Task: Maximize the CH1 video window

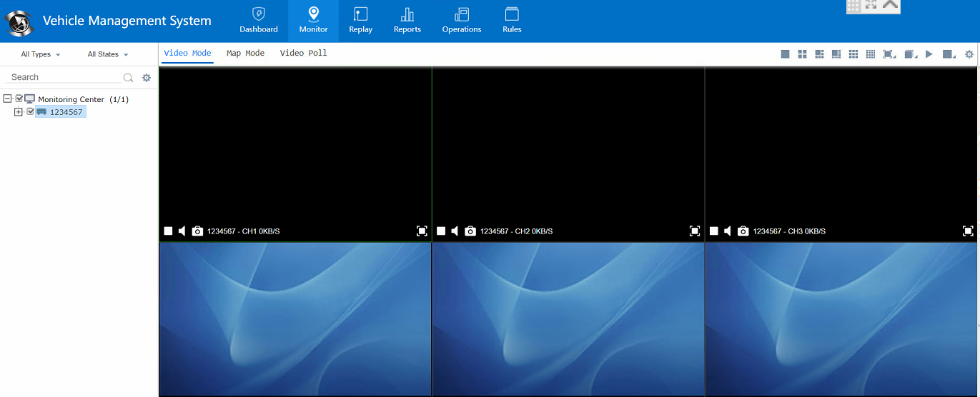Action: point(422,231)
